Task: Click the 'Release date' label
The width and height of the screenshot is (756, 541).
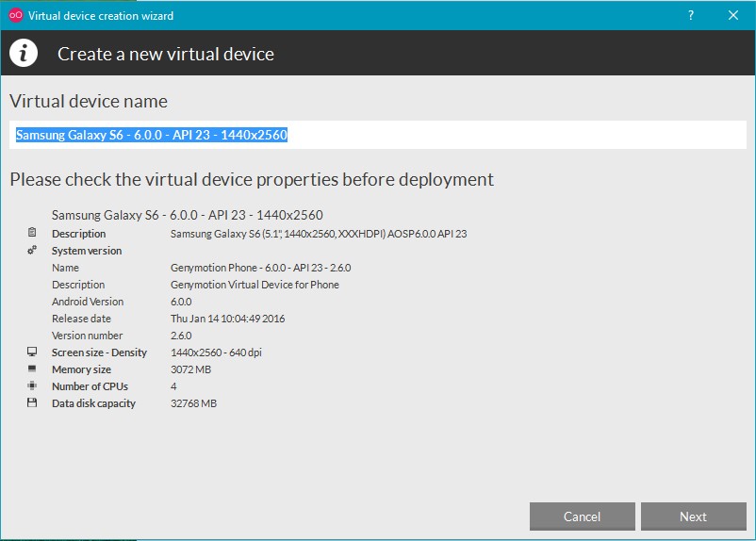Action: (x=81, y=319)
